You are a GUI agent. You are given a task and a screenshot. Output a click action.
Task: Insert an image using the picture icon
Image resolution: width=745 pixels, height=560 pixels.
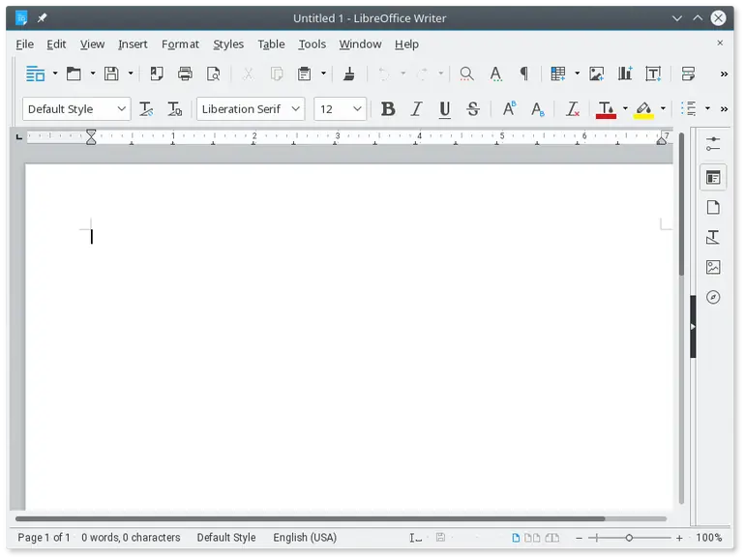(x=596, y=74)
